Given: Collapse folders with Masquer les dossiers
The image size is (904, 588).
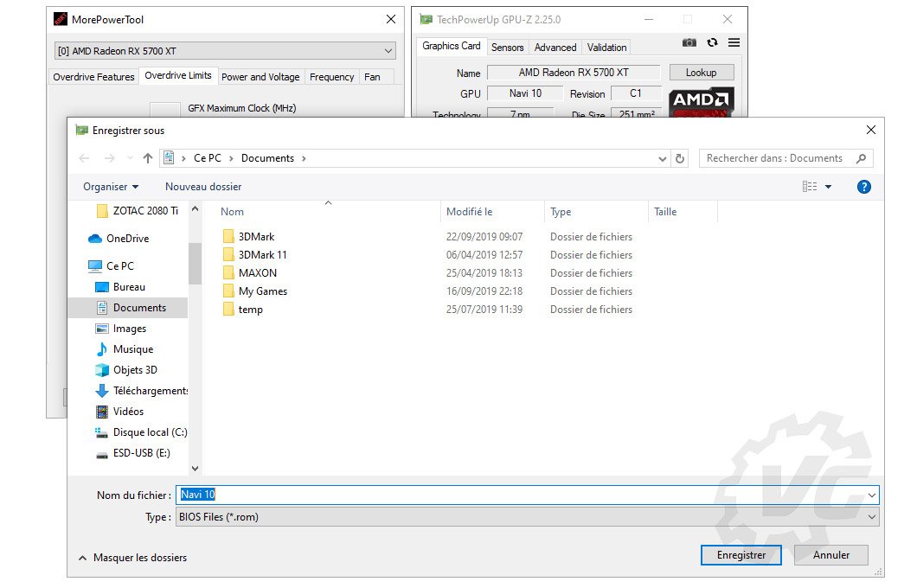Looking at the screenshot, I should (132, 558).
